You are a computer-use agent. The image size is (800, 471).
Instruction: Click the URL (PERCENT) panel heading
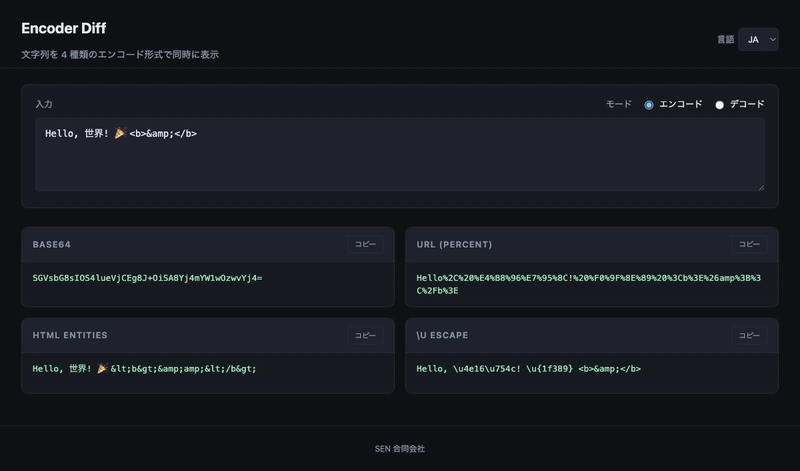coord(454,244)
